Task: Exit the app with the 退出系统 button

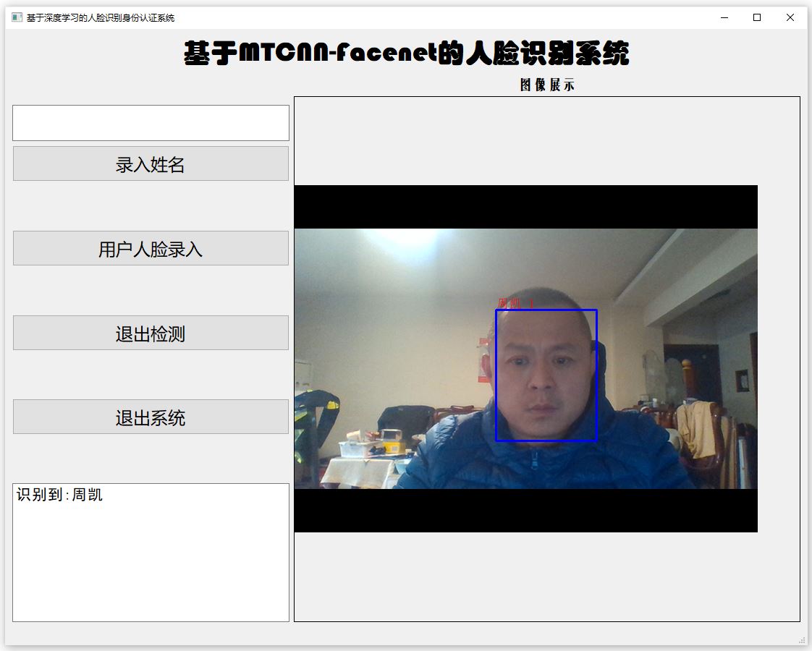Action: pyautogui.click(x=151, y=417)
